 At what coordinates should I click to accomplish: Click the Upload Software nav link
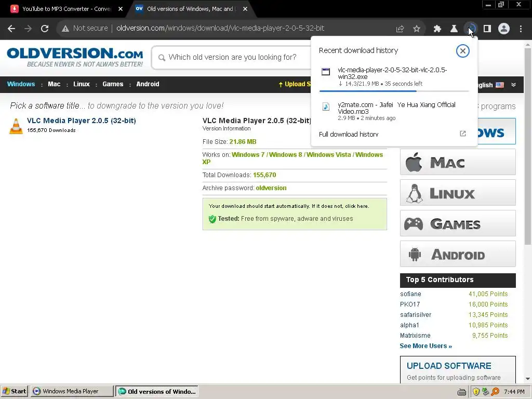(x=295, y=84)
